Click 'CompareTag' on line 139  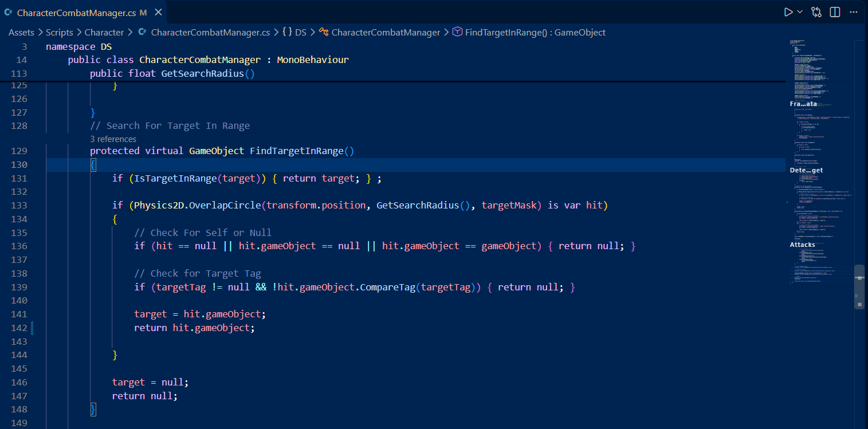click(387, 287)
